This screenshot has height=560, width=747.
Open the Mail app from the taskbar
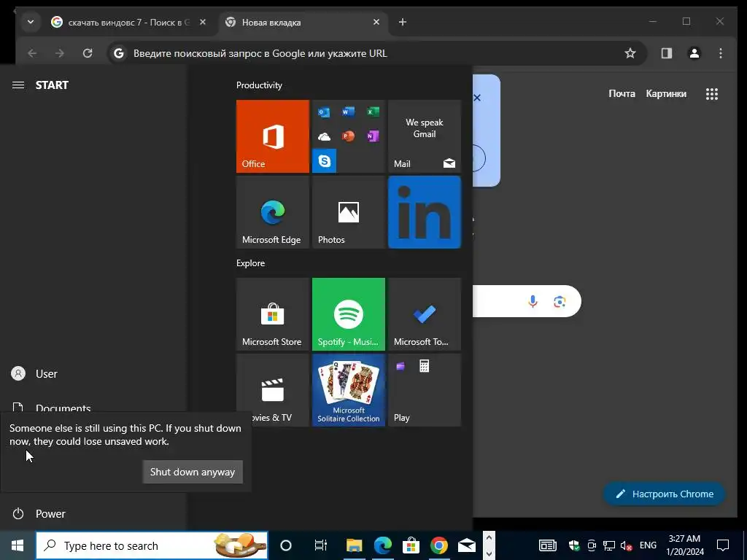pos(467,545)
